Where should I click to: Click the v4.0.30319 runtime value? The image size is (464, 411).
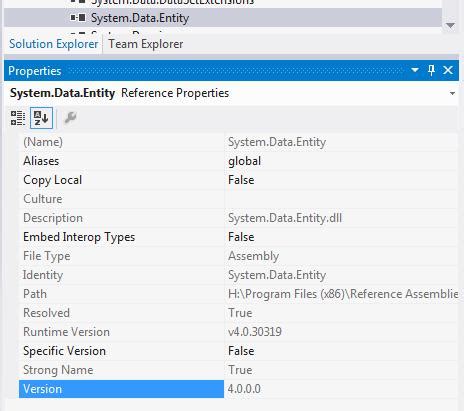[255, 332]
